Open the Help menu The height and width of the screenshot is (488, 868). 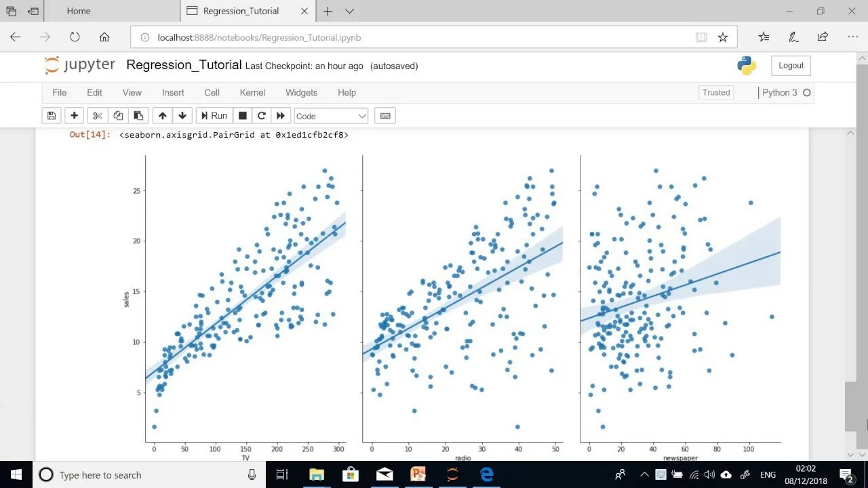click(x=347, y=92)
